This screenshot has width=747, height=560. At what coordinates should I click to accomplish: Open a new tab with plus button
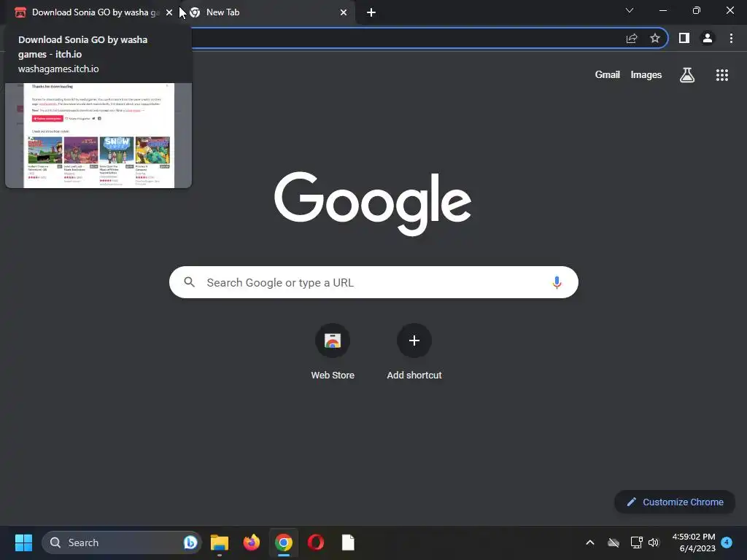tap(371, 12)
